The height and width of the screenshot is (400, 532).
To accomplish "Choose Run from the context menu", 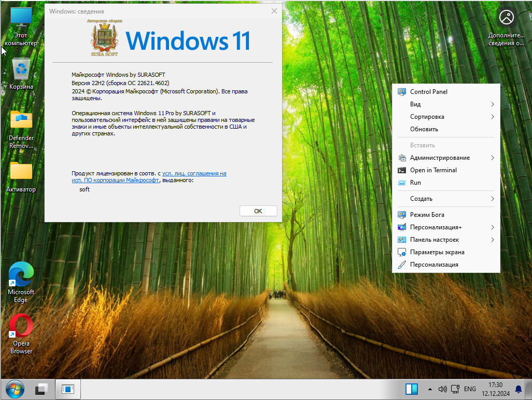I will 446,182.
